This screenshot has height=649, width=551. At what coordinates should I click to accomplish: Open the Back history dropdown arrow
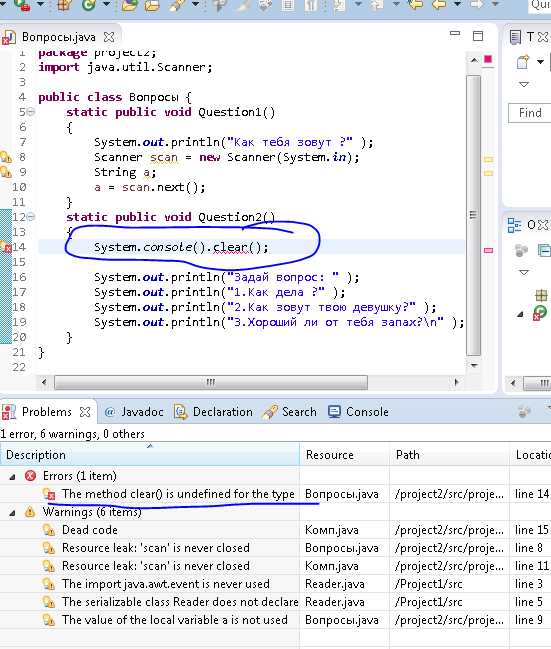(x=457, y=4)
